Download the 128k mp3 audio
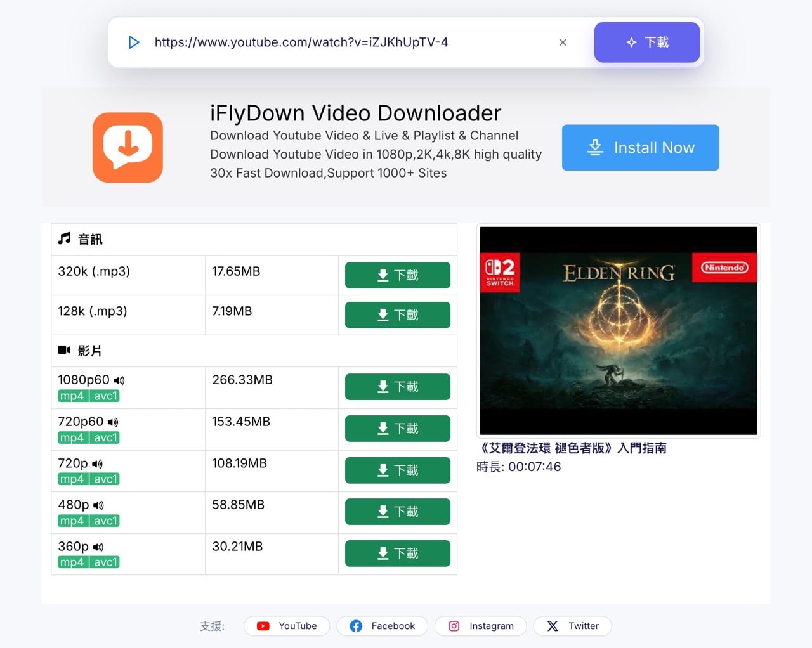 (x=398, y=315)
